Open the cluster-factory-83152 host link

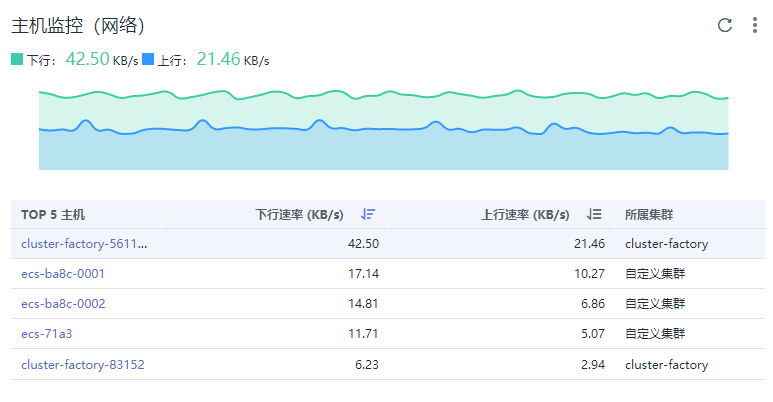[x=83, y=365]
